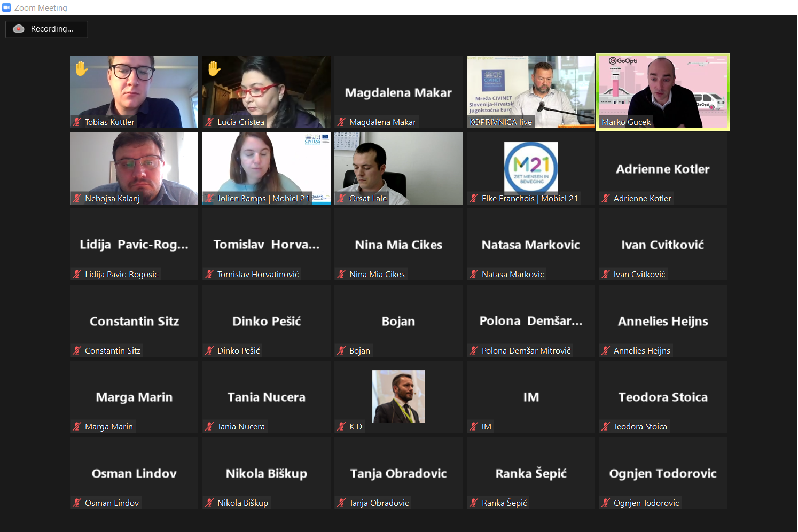Click the Zoom Meeting app icon in title bar

click(6, 7)
